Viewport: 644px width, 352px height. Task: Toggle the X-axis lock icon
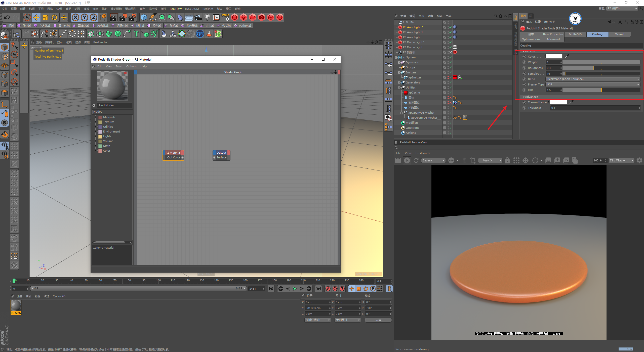pos(75,17)
